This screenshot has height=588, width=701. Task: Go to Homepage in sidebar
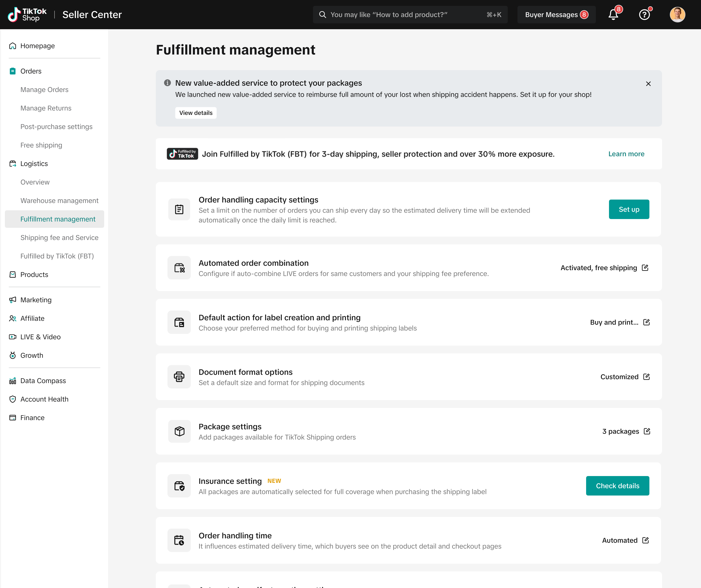37,46
